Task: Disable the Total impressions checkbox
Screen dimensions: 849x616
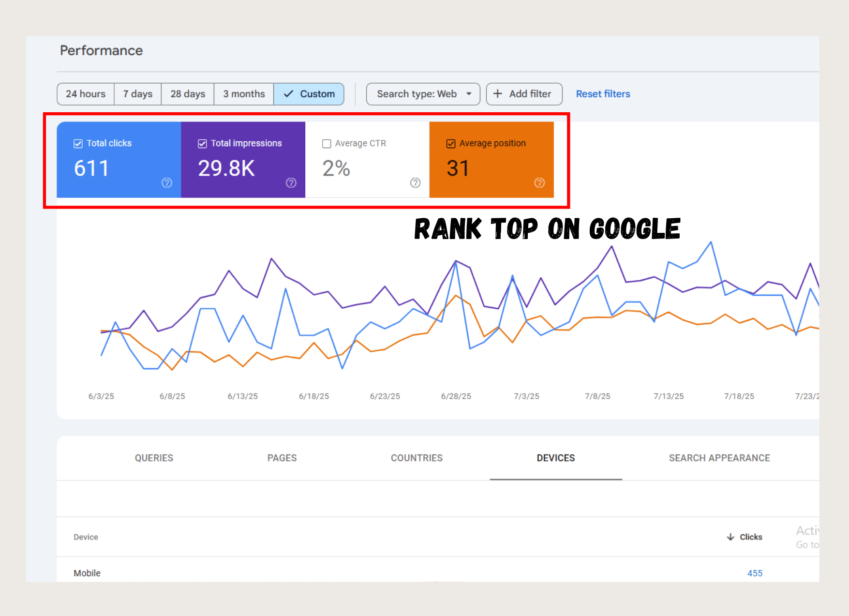Action: 202,143
